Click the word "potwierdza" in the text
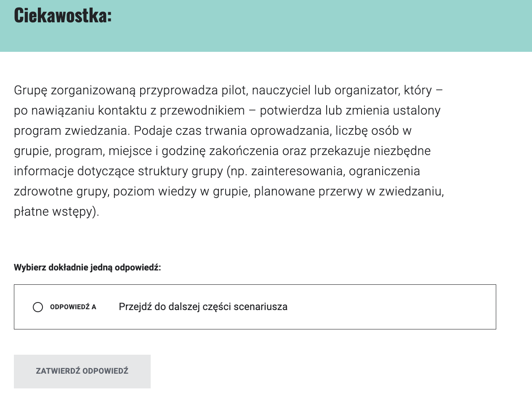 (x=290, y=110)
